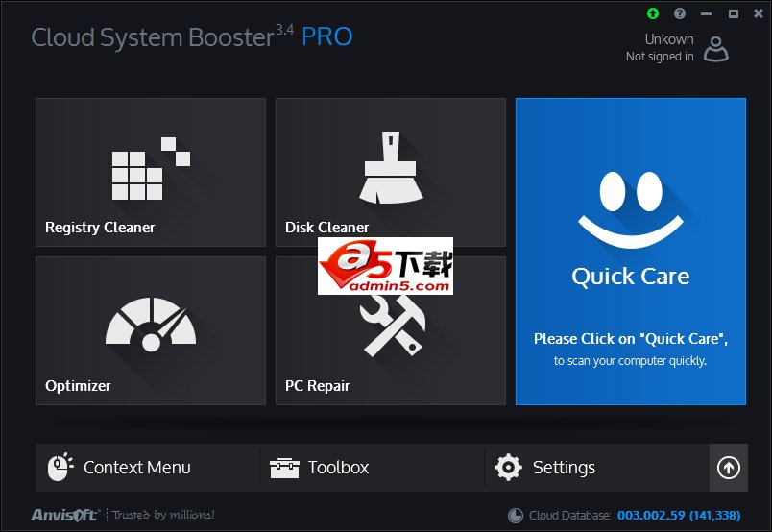
Task: Open the Toolbox section
Action: pyautogui.click(x=372, y=468)
